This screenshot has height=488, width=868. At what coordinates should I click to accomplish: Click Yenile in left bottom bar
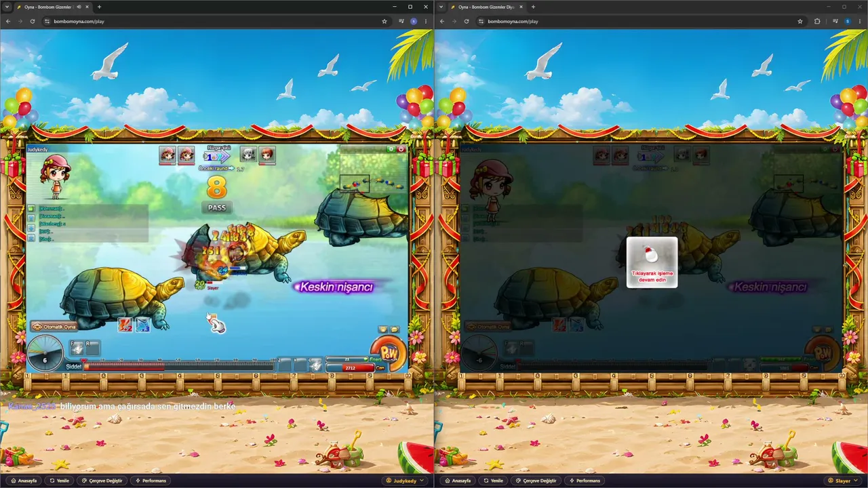(60, 481)
